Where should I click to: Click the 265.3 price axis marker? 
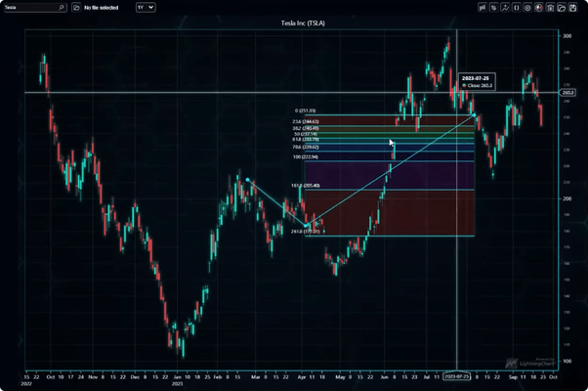567,92
